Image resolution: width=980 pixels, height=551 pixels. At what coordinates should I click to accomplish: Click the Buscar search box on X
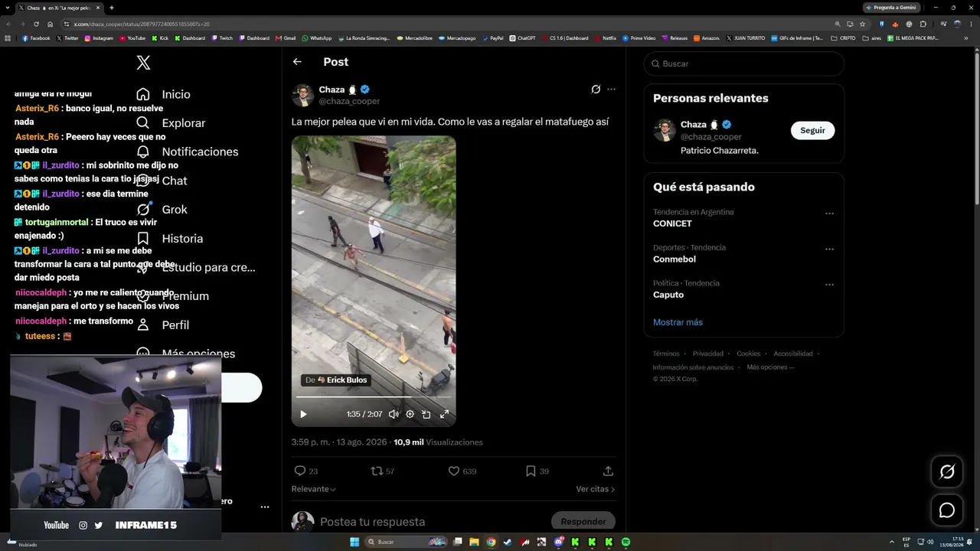743,64
